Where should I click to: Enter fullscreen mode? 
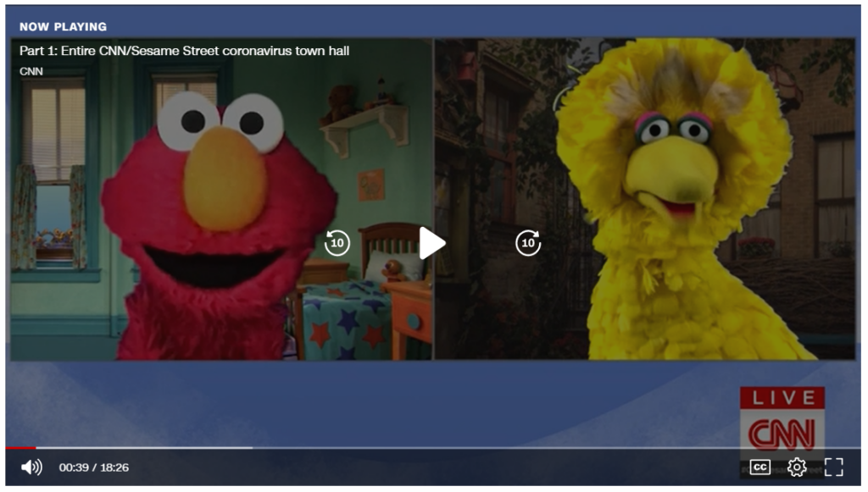[834, 467]
